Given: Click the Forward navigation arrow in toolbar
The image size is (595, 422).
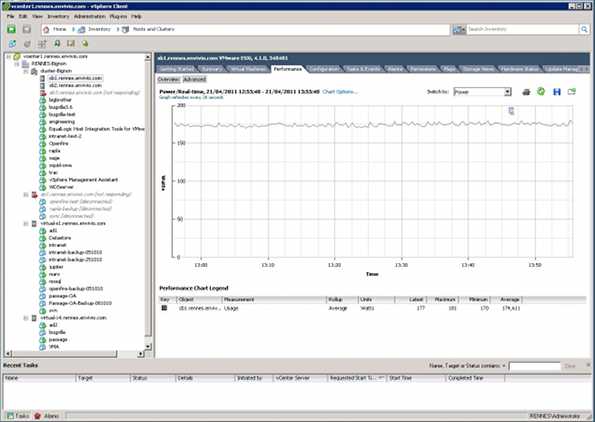Looking at the screenshot, I should pos(26,29).
